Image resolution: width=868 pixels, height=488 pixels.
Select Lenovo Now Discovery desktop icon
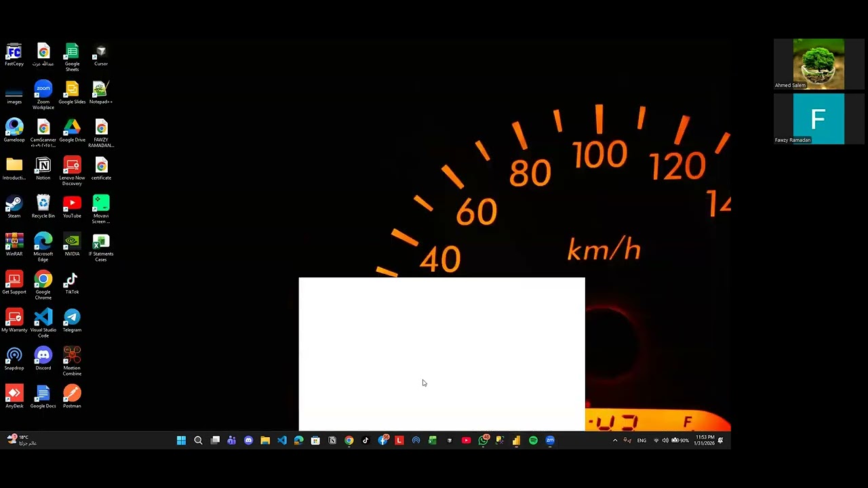click(72, 171)
